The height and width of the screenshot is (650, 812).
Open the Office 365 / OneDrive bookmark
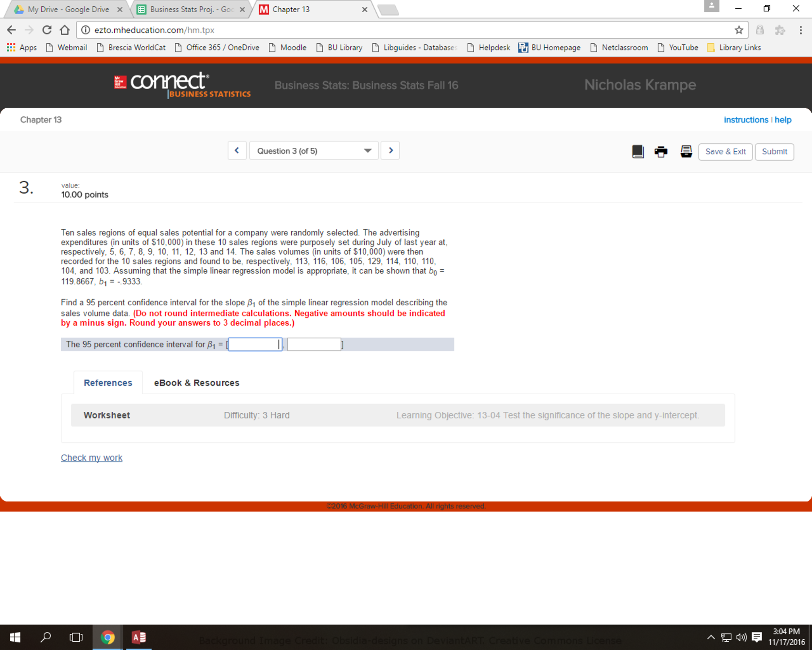click(217, 48)
